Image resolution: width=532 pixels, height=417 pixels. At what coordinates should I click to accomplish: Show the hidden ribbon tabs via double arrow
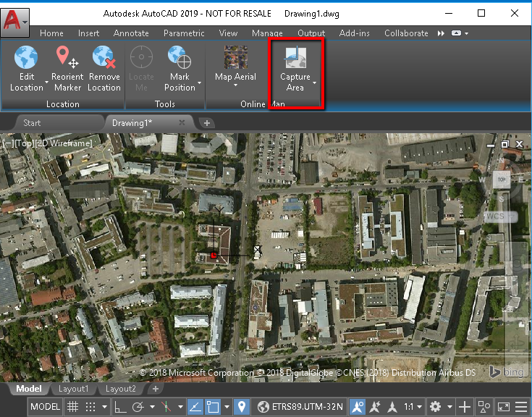pyautogui.click(x=441, y=33)
